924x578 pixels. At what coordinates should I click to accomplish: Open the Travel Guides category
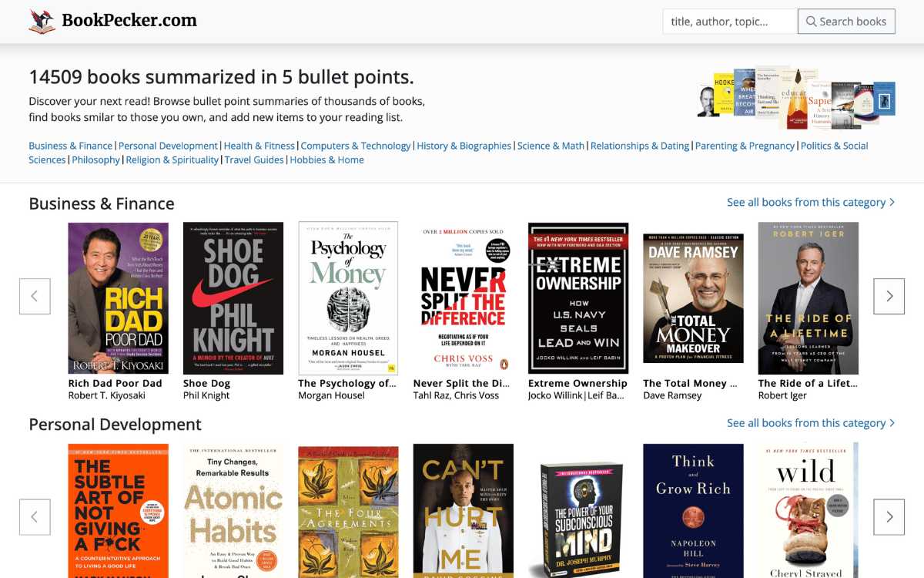pos(254,160)
